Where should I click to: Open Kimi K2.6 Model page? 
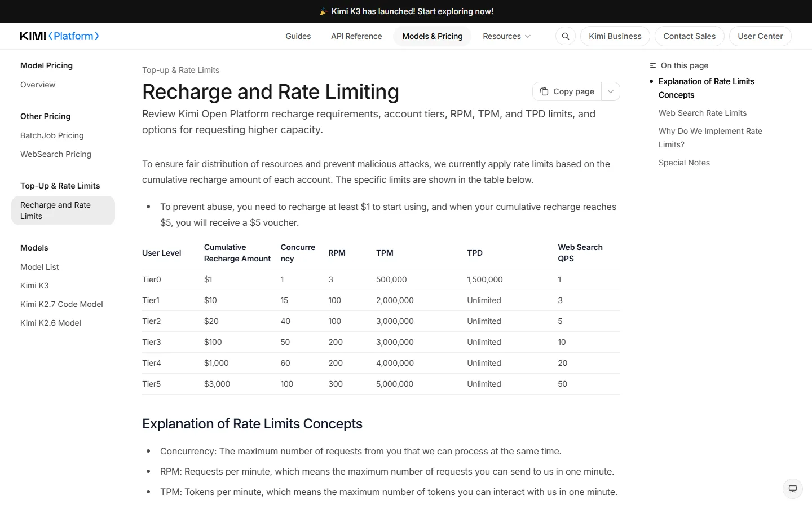(x=51, y=323)
